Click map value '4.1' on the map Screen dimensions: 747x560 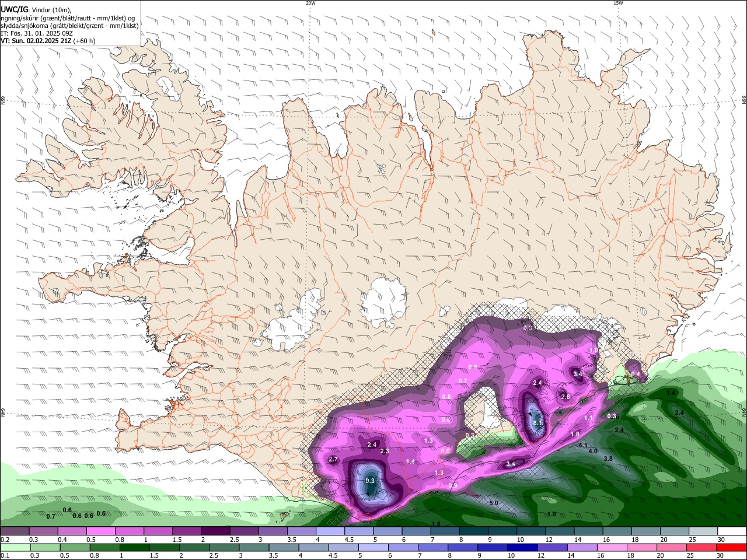(x=583, y=445)
